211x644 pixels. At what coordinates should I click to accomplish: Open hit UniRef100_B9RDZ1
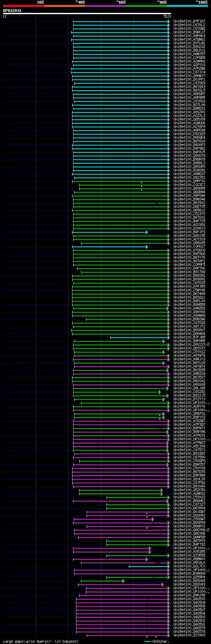tap(189, 108)
